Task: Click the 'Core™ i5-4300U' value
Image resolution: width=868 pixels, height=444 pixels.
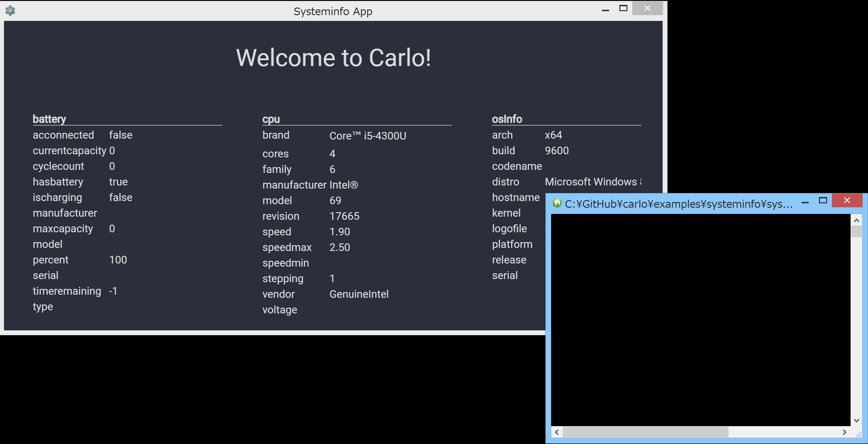Action: pyautogui.click(x=368, y=136)
